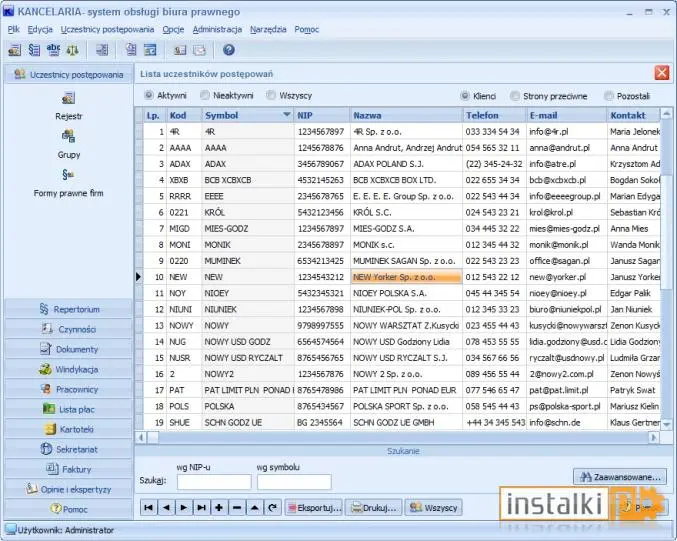Open the Plik menu
677x541 pixels.
point(13,29)
